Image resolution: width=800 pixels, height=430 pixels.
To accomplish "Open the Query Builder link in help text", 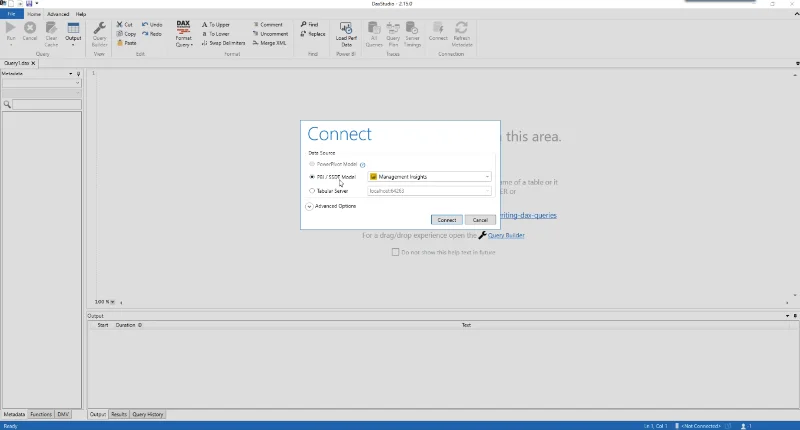I will 506,235.
